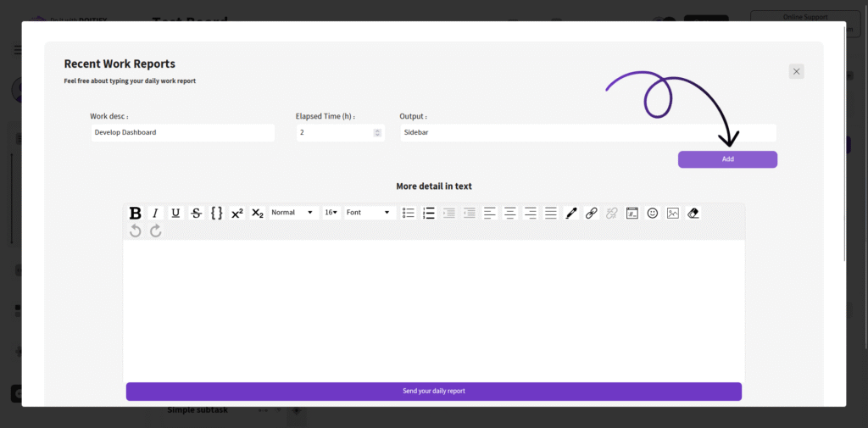The image size is (868, 428).
Task: Toggle italic text formatting
Action: point(155,214)
